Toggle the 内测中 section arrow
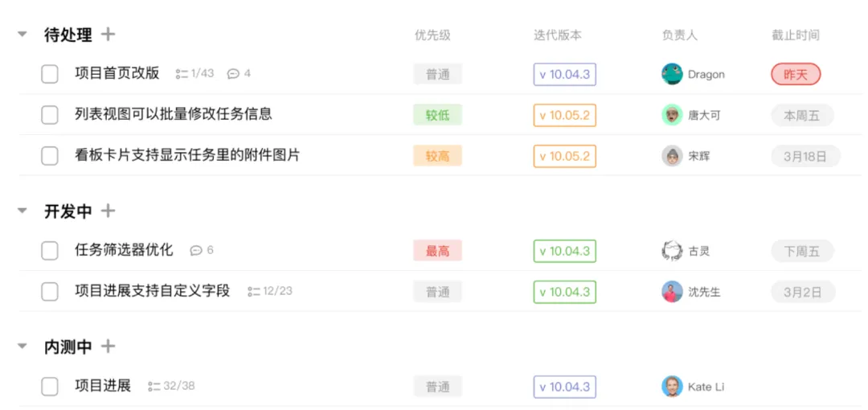This screenshot has height=410, width=868. [23, 347]
